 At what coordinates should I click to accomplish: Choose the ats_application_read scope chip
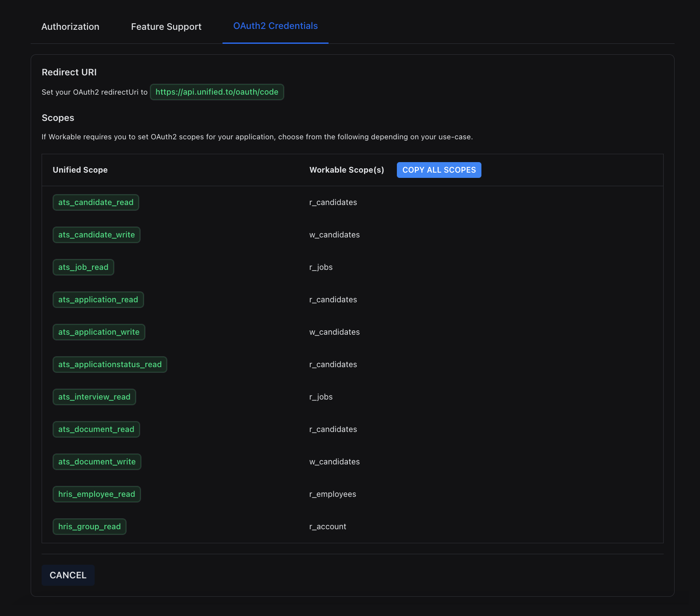(98, 300)
